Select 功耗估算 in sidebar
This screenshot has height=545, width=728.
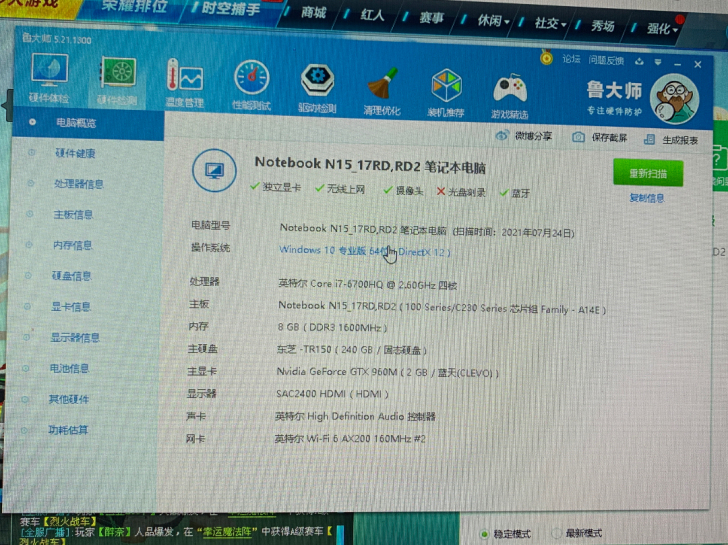click(x=68, y=430)
